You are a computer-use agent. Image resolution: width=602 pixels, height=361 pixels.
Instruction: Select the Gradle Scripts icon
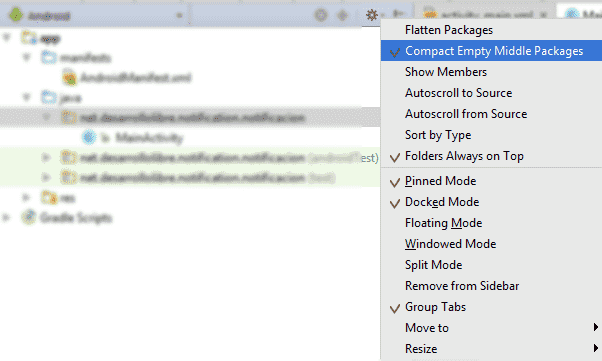click(29, 217)
